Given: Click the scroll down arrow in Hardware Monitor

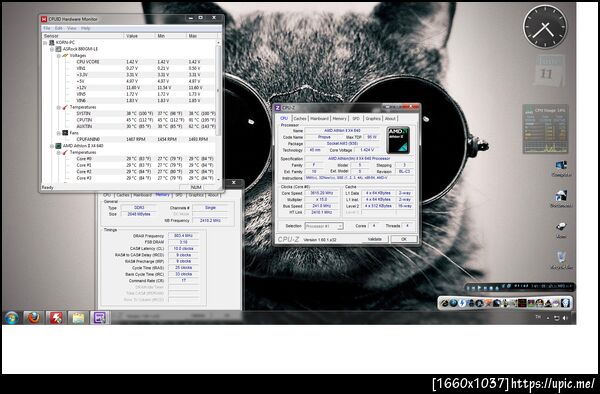Looking at the screenshot, I should coord(218,179).
